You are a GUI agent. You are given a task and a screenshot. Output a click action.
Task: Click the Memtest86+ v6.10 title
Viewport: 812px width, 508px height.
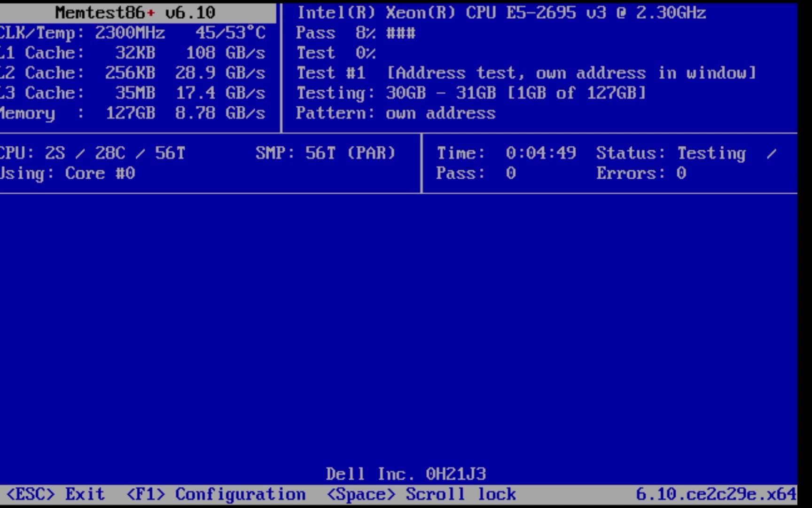tap(135, 13)
